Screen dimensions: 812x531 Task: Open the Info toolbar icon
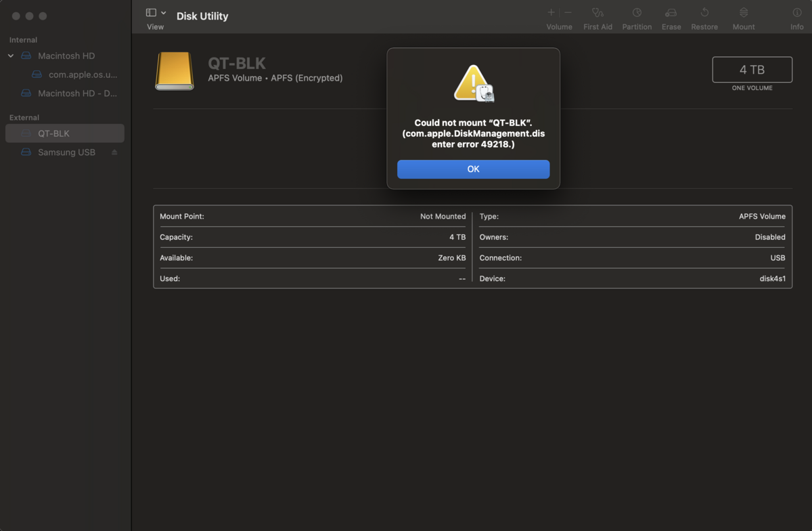[797, 13]
